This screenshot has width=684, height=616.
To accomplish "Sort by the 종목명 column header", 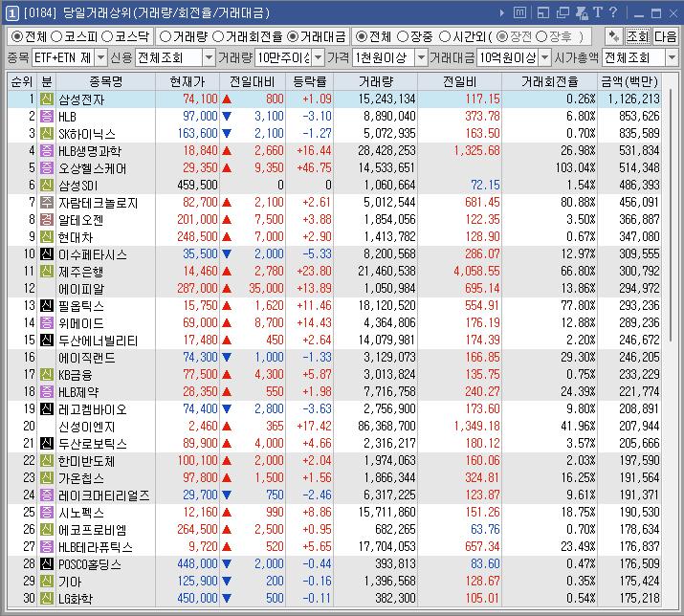I will tap(105, 81).
